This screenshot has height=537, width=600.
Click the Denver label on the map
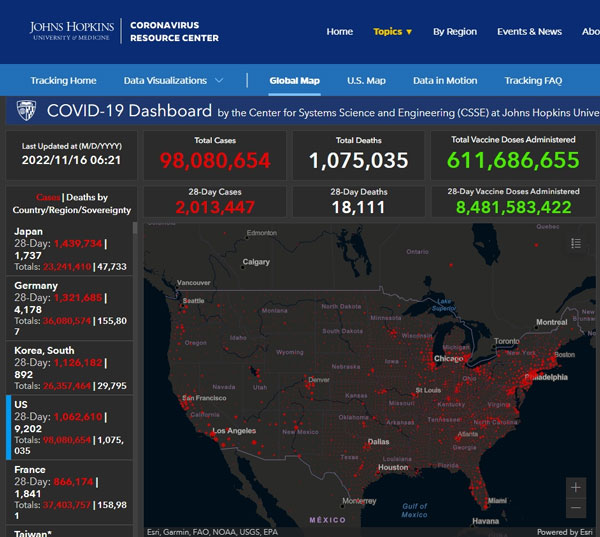point(319,380)
